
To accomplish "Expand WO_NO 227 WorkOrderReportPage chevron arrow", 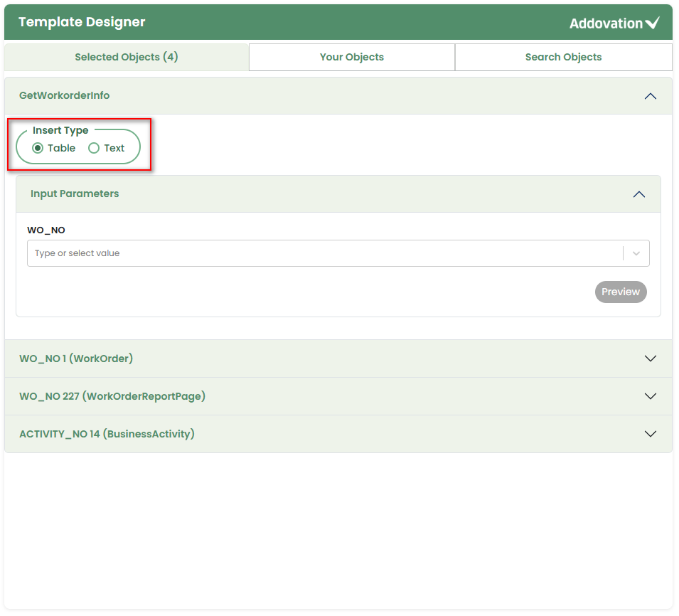I will [650, 396].
